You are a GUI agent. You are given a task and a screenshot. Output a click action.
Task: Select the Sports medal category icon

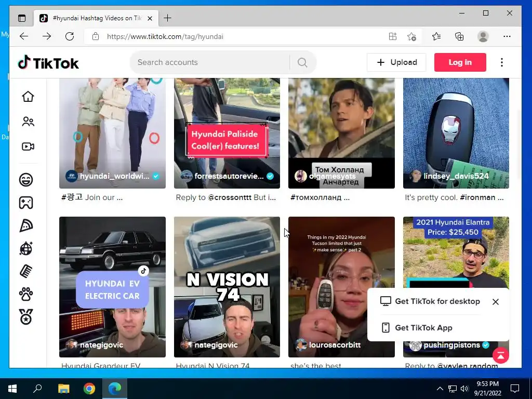coord(26,317)
